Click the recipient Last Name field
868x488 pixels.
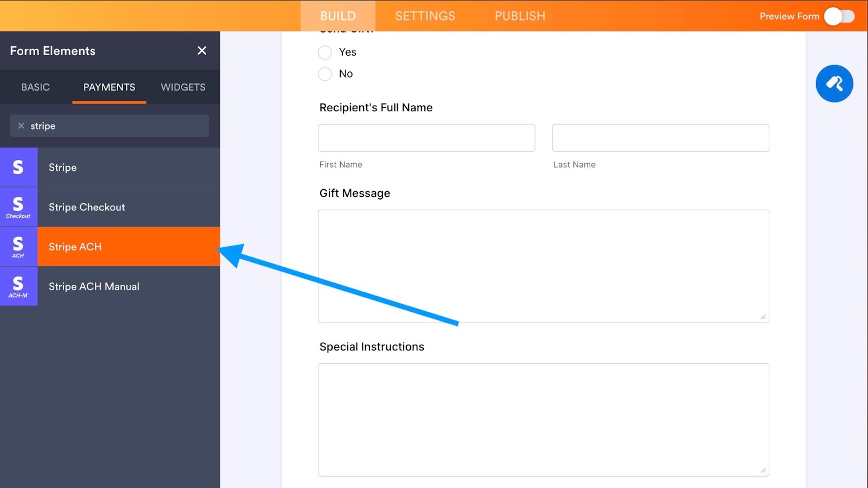(x=660, y=138)
